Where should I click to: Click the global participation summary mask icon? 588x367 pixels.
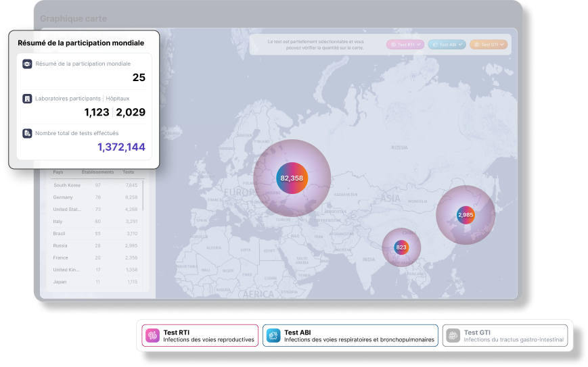pyautogui.click(x=27, y=64)
